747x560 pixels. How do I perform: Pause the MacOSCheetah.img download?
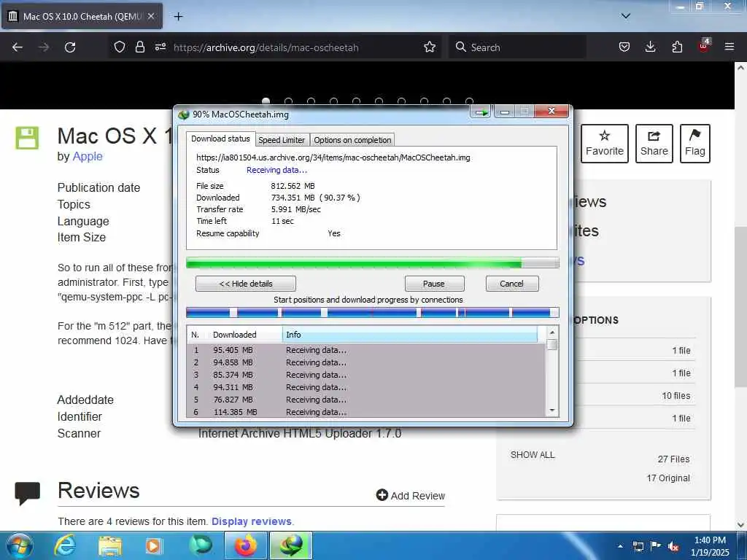pos(434,284)
